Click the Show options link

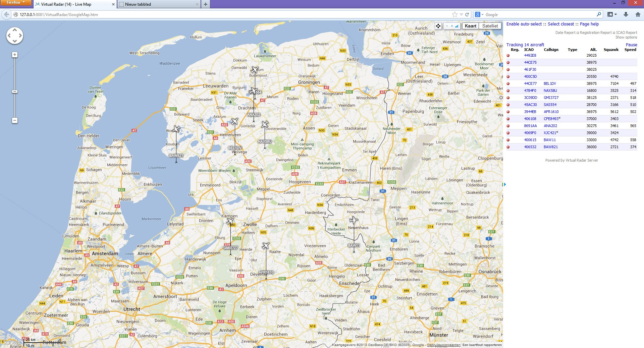pos(626,37)
